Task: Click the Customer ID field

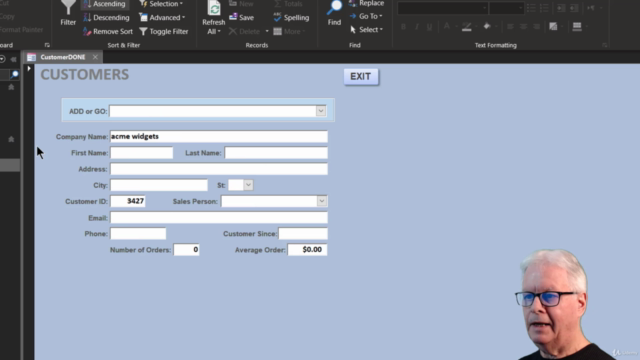Action: pos(128,201)
